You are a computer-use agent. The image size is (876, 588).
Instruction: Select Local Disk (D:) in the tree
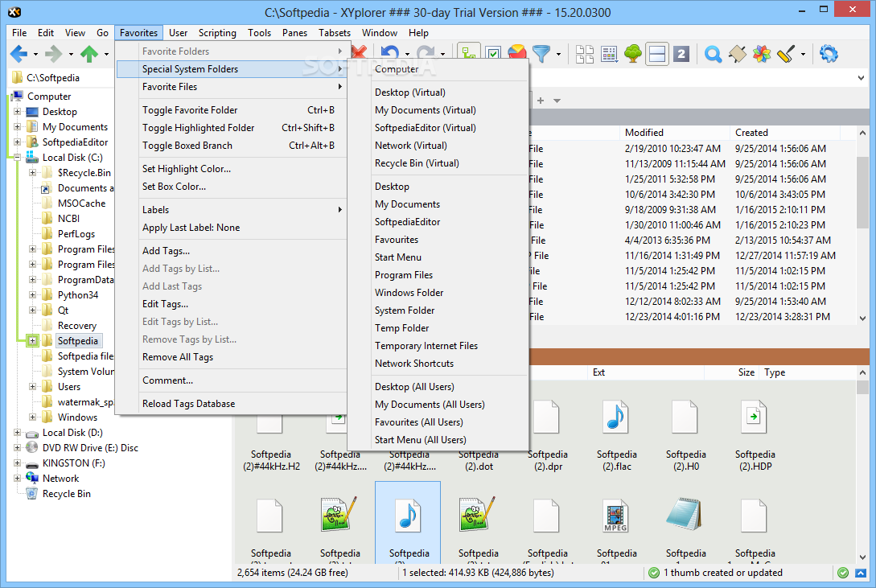click(x=72, y=433)
